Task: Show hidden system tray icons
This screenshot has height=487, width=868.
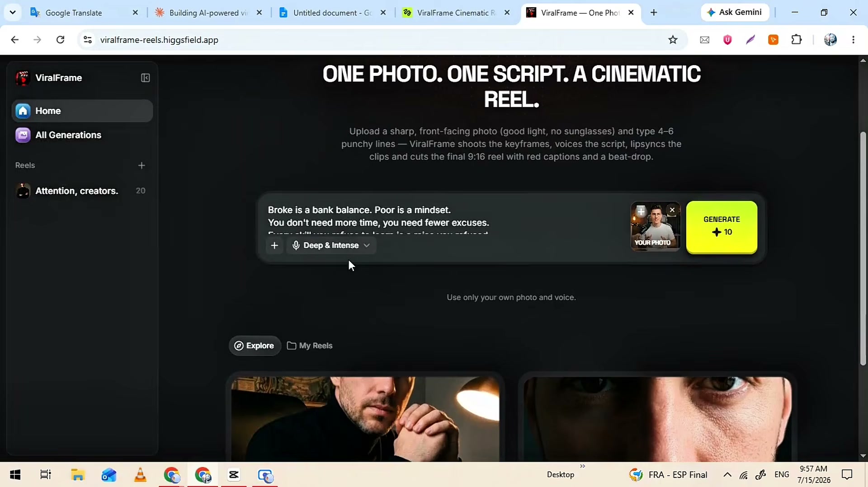Action: pyautogui.click(x=727, y=475)
